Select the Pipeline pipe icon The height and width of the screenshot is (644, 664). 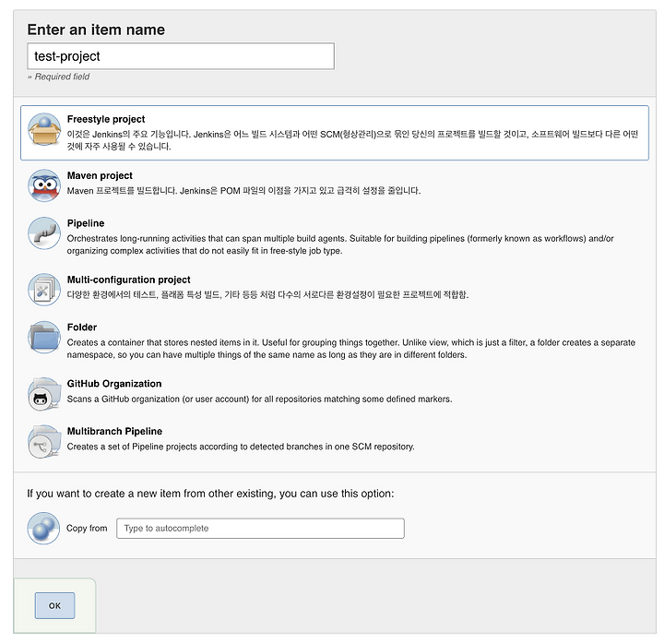(44, 233)
